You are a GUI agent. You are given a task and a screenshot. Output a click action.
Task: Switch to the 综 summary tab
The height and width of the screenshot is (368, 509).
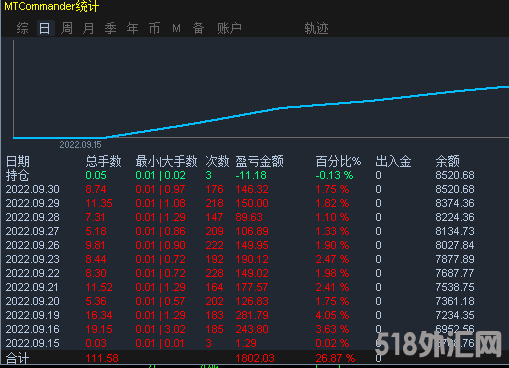(x=22, y=28)
